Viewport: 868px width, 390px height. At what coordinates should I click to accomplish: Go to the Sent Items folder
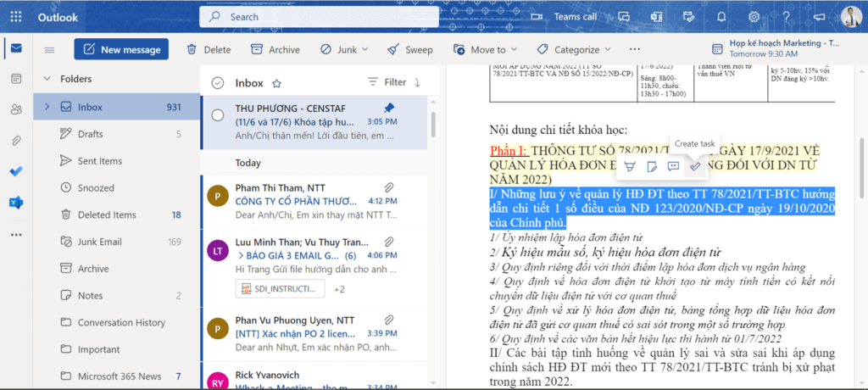[99, 161]
